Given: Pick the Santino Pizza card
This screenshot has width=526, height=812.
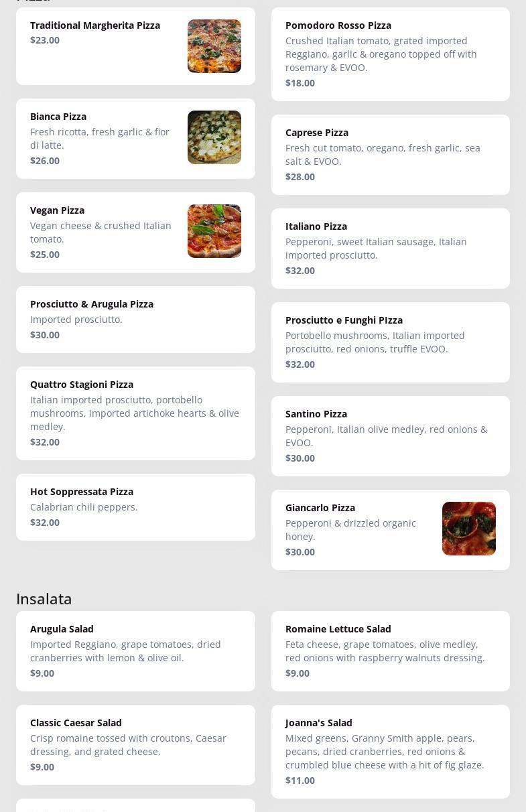Looking at the screenshot, I should tap(391, 436).
